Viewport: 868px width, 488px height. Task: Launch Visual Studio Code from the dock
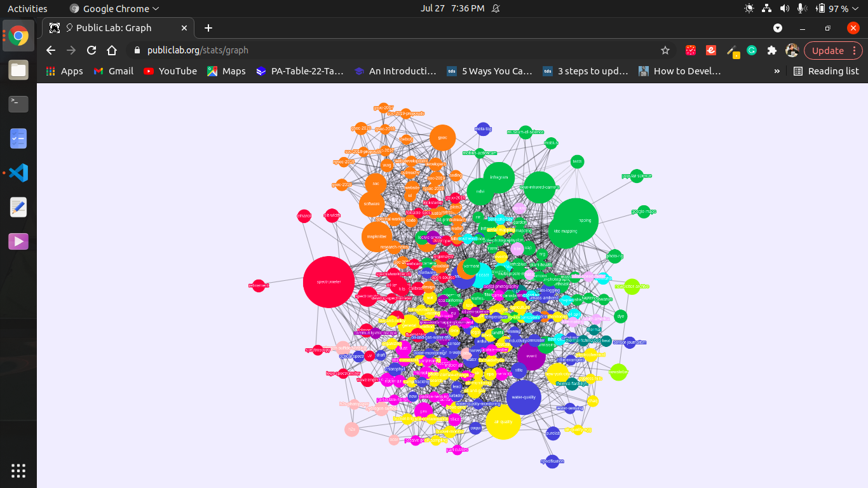tap(18, 172)
